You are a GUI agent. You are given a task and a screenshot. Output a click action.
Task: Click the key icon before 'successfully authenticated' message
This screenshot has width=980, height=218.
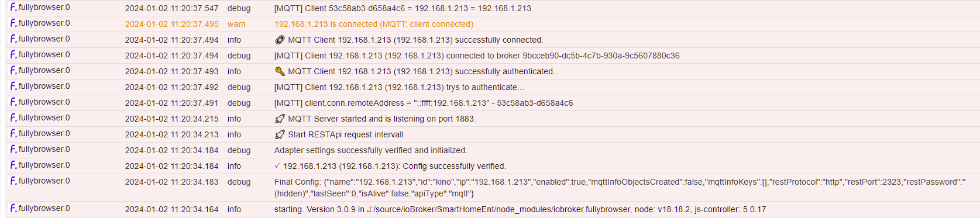coord(280,71)
